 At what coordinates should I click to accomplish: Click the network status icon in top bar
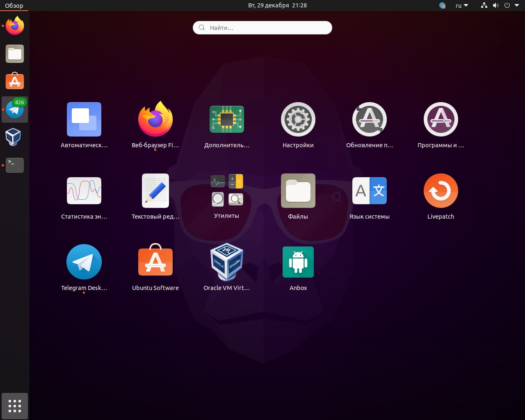click(x=484, y=5)
